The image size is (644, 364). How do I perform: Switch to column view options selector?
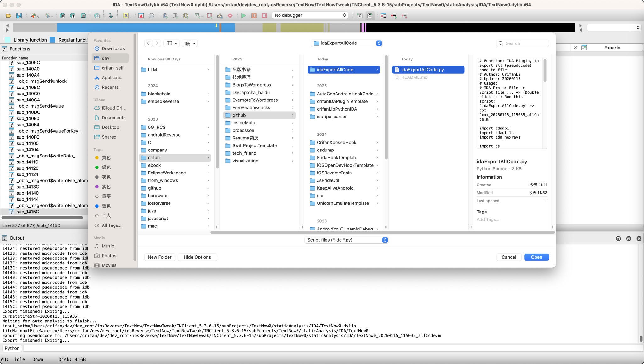point(172,43)
